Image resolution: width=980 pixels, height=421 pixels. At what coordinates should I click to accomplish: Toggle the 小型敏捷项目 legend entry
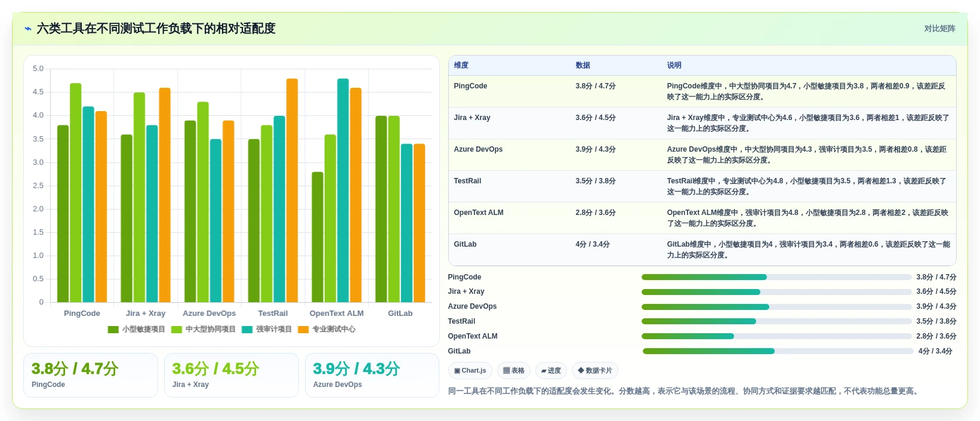point(136,329)
